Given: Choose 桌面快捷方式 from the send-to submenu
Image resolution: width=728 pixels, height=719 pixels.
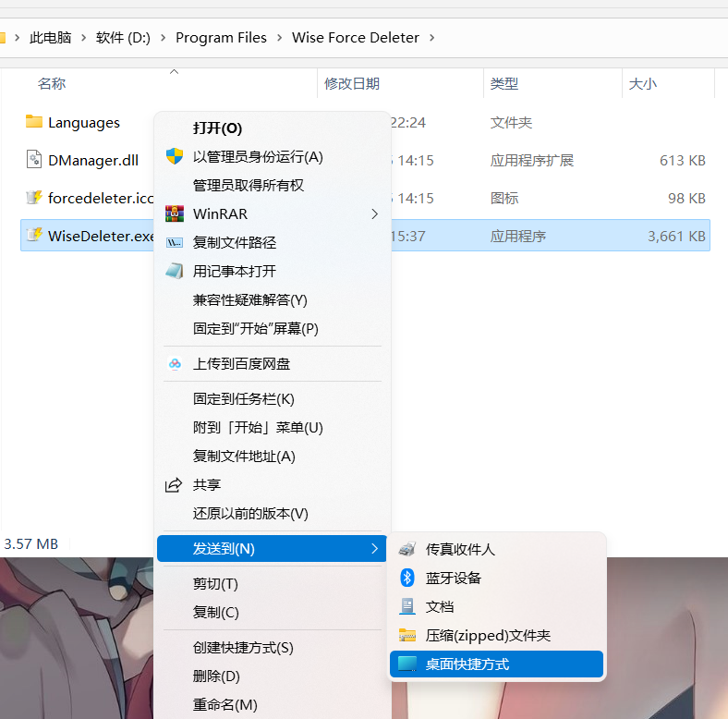Looking at the screenshot, I should click(x=467, y=664).
